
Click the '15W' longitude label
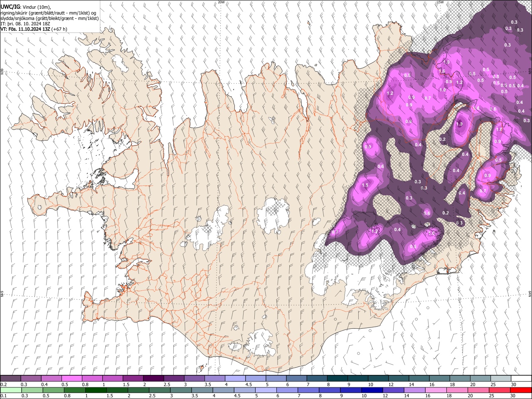point(440,2)
